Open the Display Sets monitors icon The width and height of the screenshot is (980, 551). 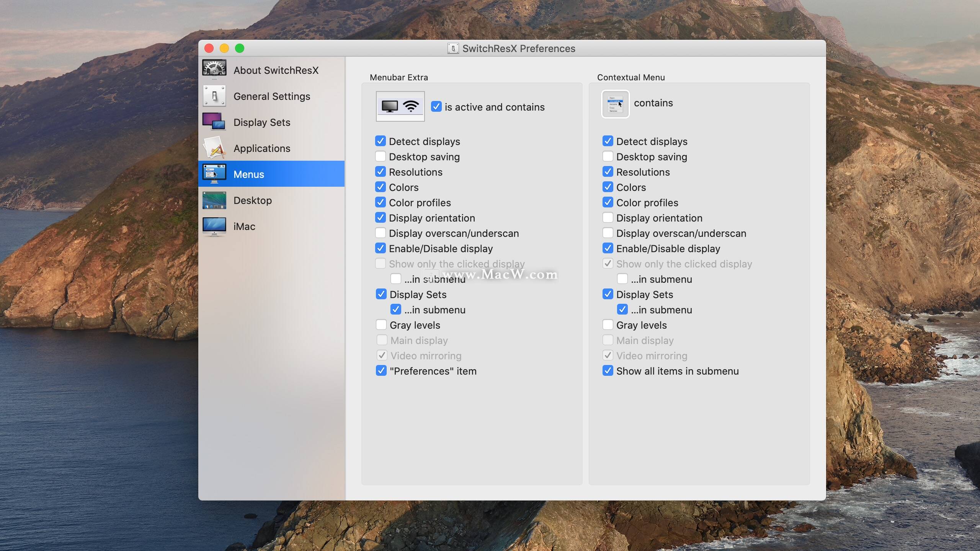pos(214,122)
